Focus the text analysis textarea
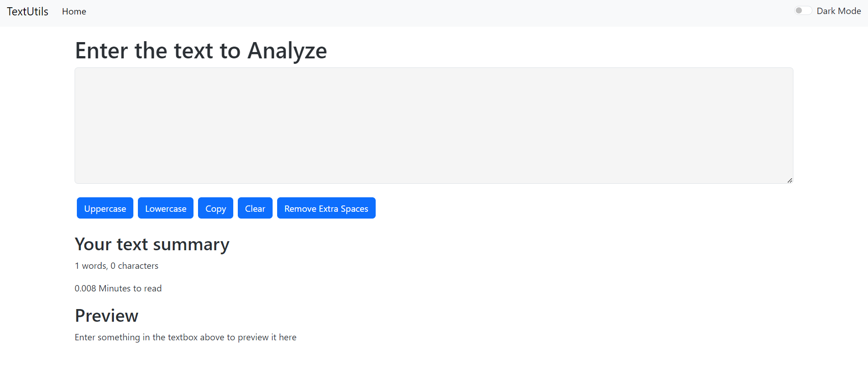The width and height of the screenshot is (868, 386). point(434,125)
